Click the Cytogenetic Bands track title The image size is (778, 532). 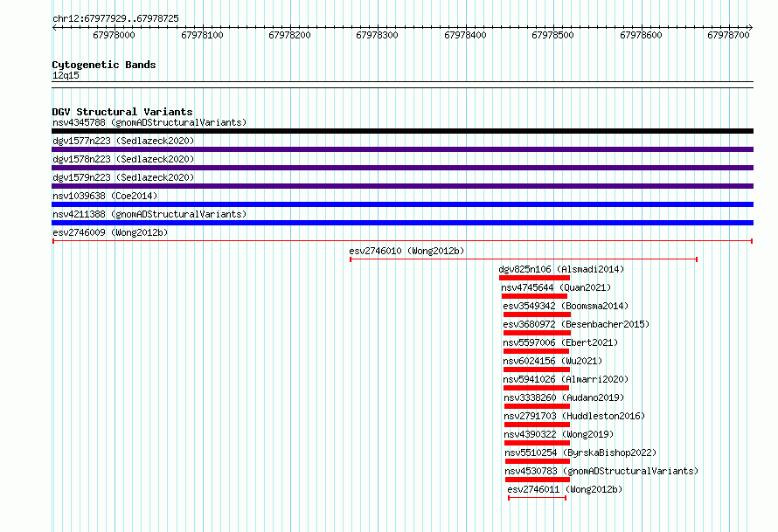click(104, 65)
